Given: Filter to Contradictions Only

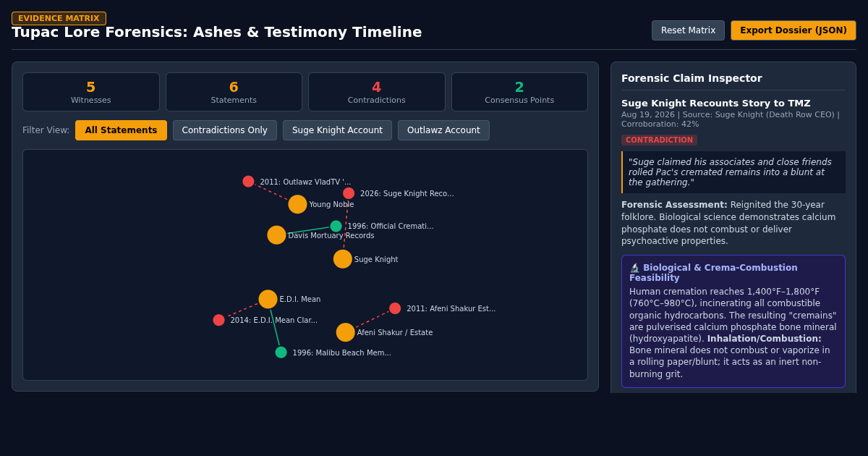Looking at the screenshot, I should [225, 130].
